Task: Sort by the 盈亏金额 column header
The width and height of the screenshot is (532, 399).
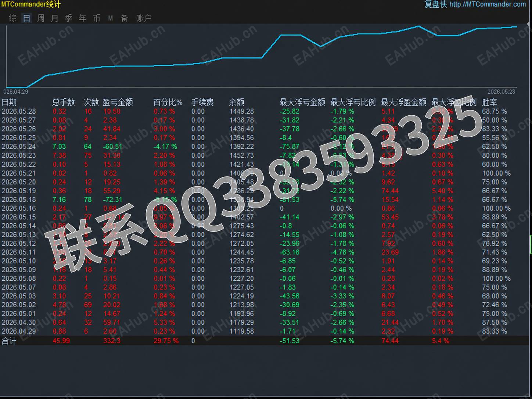Action: click(118, 102)
